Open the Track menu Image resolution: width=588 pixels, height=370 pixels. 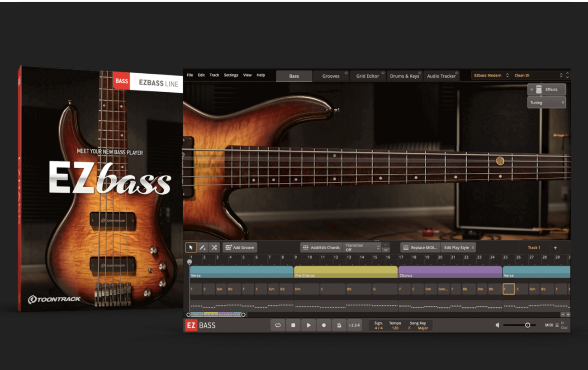[214, 75]
